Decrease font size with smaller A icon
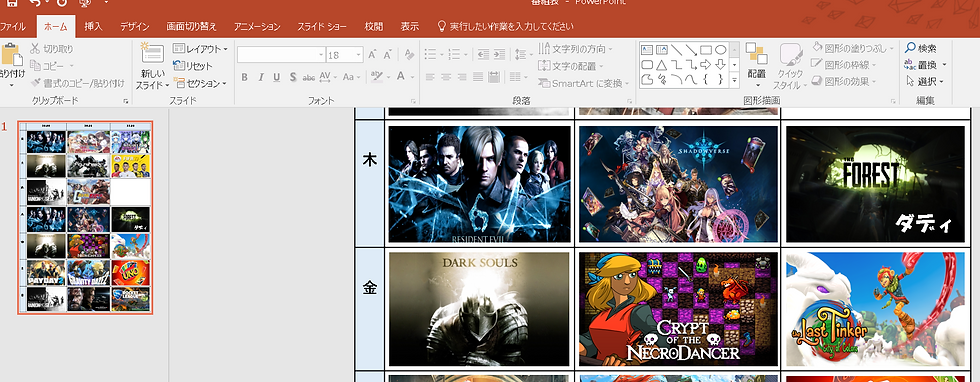 click(388, 55)
